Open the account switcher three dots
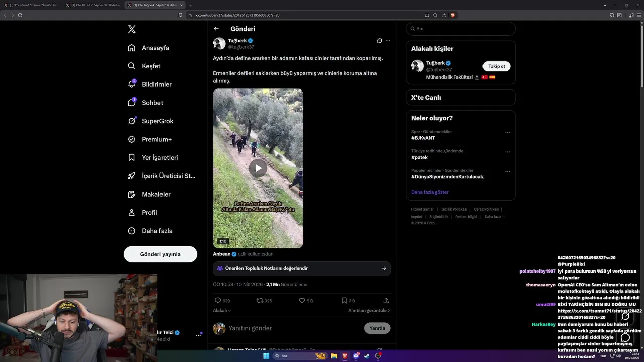644x362 pixels. coord(198,335)
